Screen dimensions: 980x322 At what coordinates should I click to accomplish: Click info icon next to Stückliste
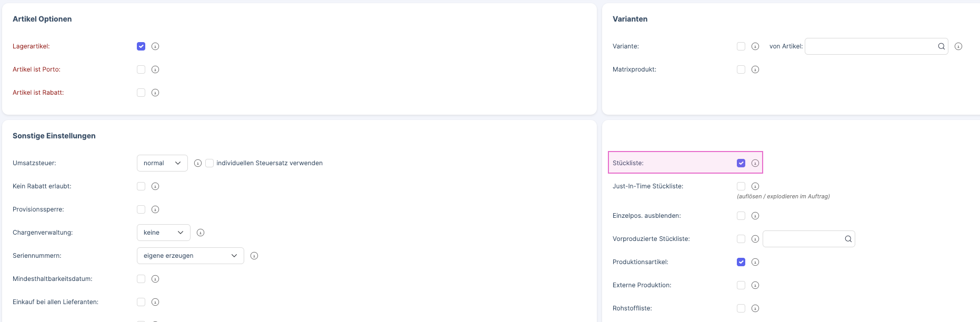(x=755, y=163)
